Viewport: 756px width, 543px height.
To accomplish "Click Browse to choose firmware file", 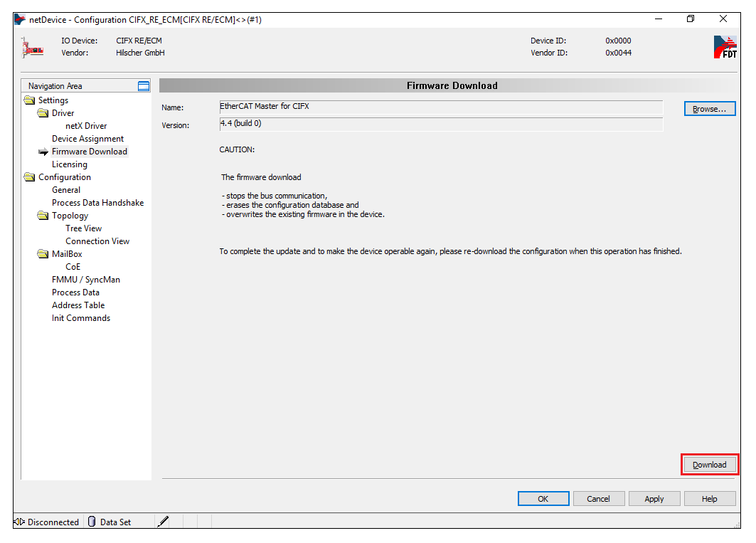I will click(x=709, y=109).
